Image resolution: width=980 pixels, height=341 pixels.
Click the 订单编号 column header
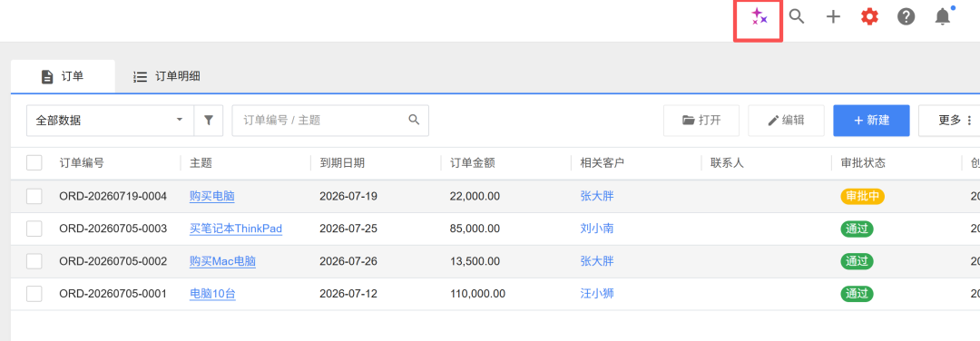click(82, 163)
